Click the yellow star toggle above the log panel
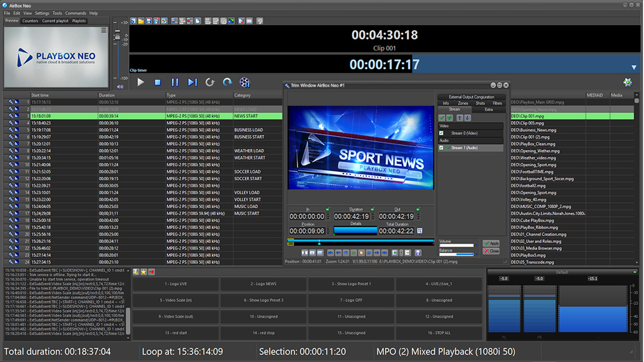The image size is (644, 362). [144, 272]
